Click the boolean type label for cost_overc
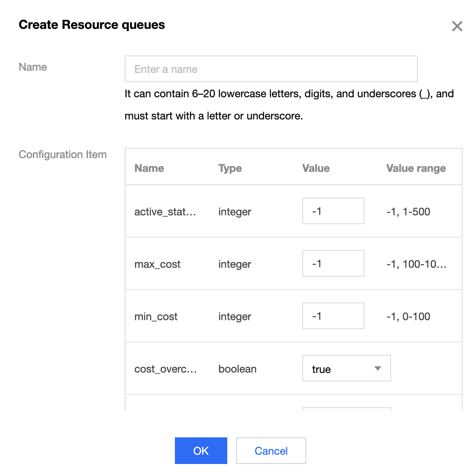Viewport: 475px width, 476px height. coord(237,369)
